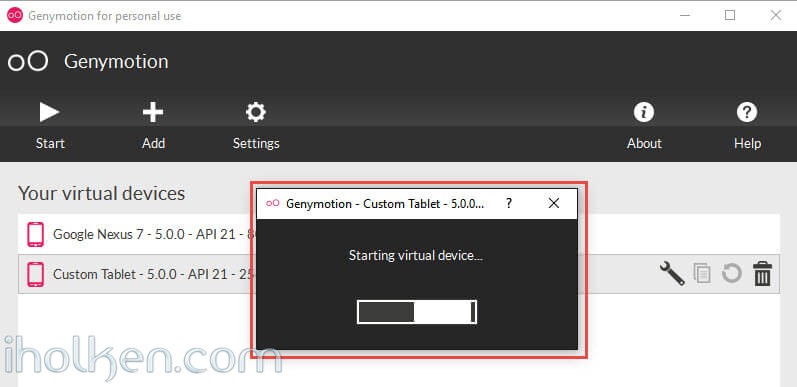Click the Add label in the toolbar
The height and width of the screenshot is (387, 797).
point(153,143)
